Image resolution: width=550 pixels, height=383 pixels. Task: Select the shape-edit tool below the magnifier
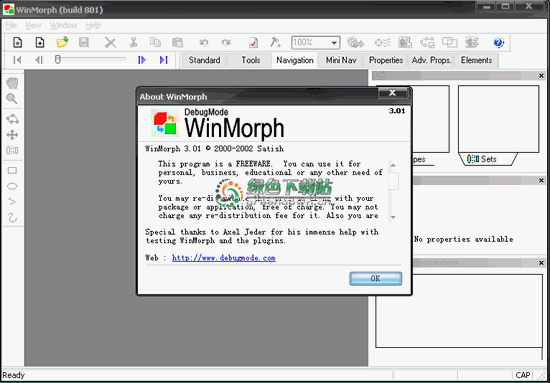click(12, 119)
